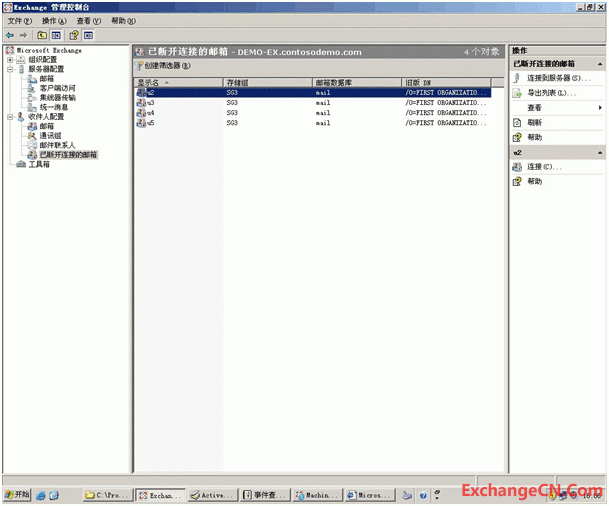Click the up-one-level folder toolbar icon
Screen dimensions: 609x506
[41, 34]
